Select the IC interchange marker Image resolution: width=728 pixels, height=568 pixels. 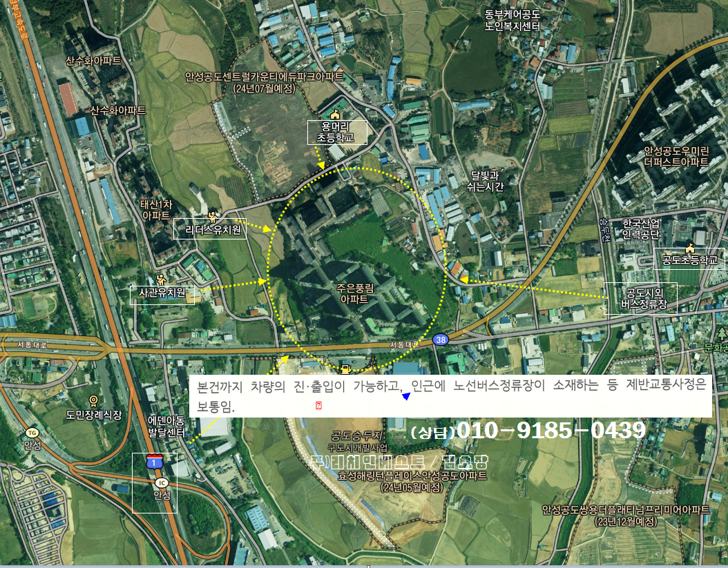tap(161, 482)
